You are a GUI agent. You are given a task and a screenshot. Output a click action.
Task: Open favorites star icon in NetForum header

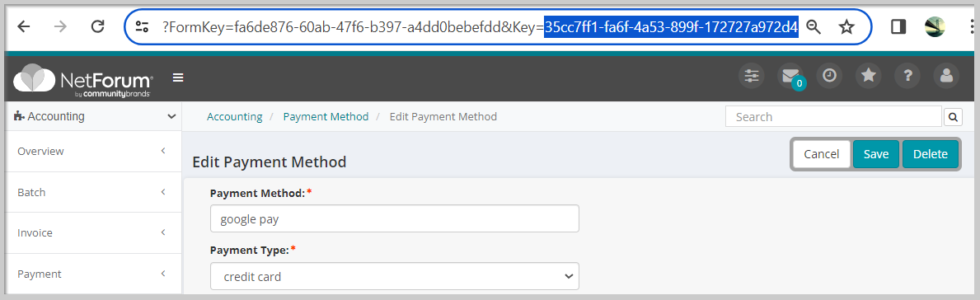868,76
